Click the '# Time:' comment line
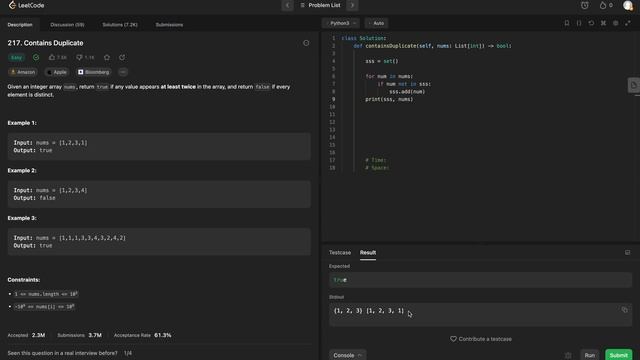The width and height of the screenshot is (640, 360). (376, 160)
